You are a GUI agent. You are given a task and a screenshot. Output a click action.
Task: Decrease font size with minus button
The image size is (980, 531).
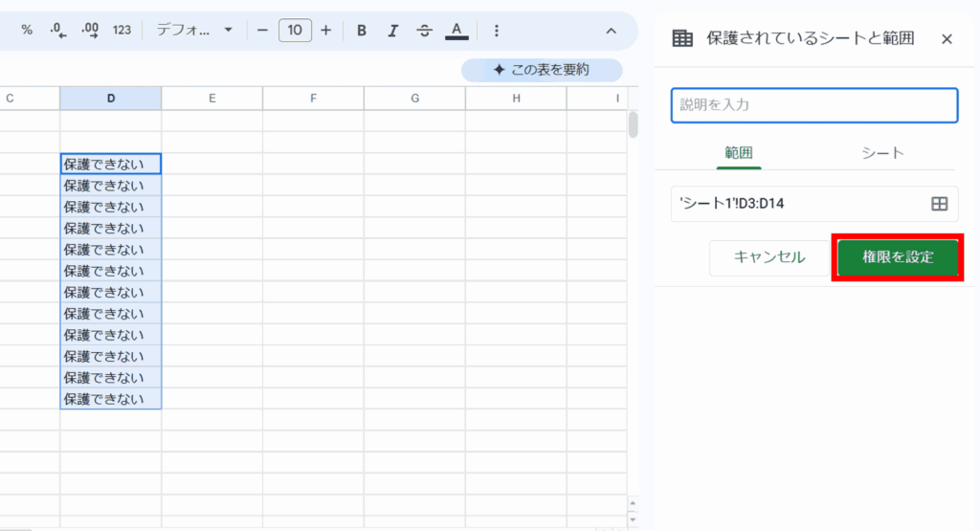[x=263, y=31]
